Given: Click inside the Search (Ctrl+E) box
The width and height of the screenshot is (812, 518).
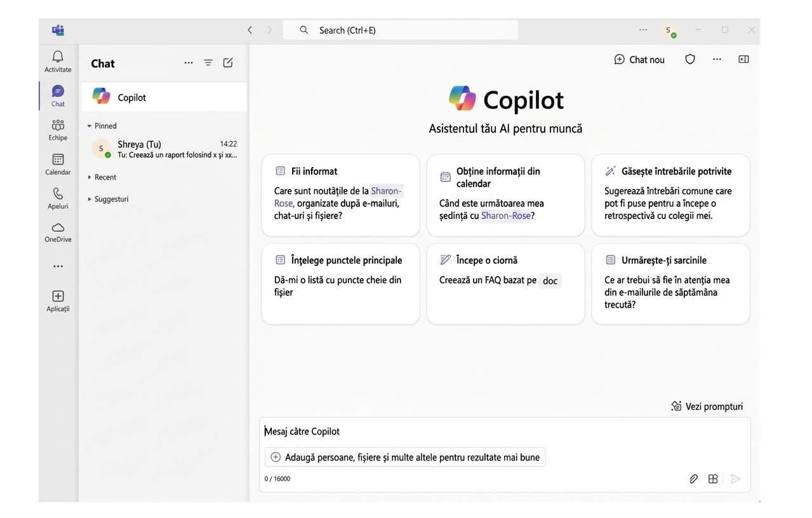Looking at the screenshot, I should [x=401, y=30].
